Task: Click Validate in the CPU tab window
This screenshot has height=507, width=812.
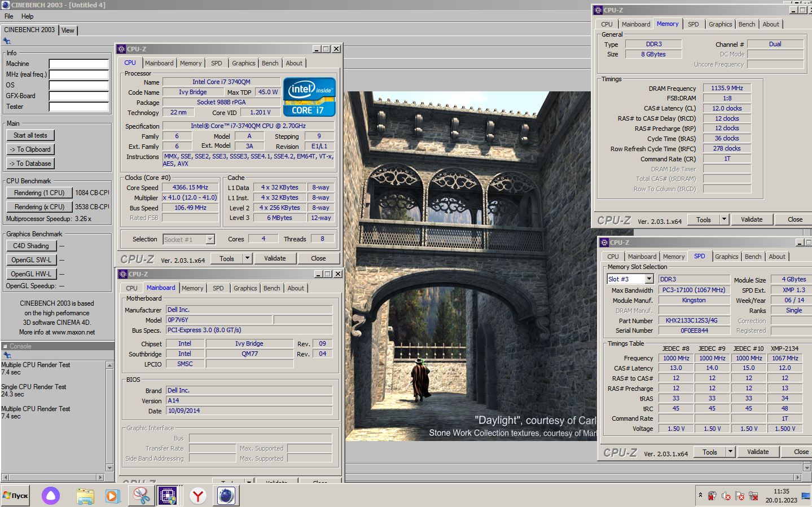Action: pyautogui.click(x=275, y=258)
